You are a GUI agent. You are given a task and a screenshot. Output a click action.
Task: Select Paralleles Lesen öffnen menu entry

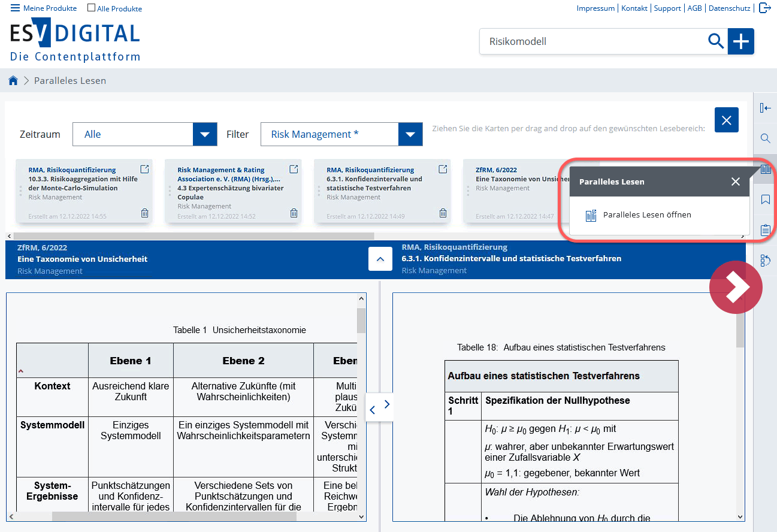click(x=646, y=215)
